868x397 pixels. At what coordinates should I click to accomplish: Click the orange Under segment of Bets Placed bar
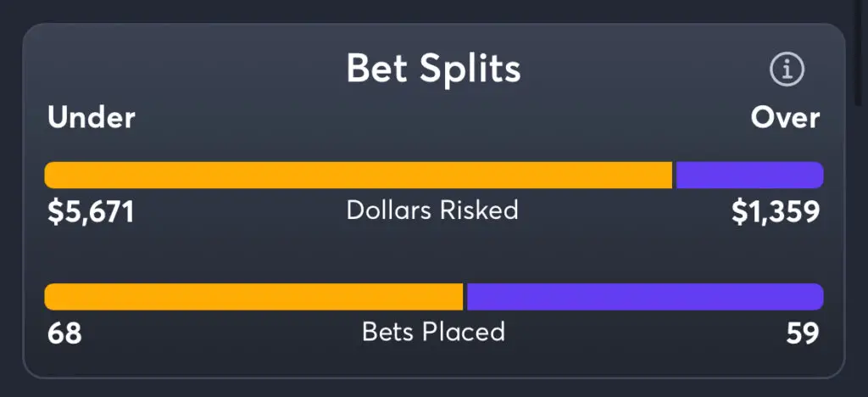tap(254, 297)
